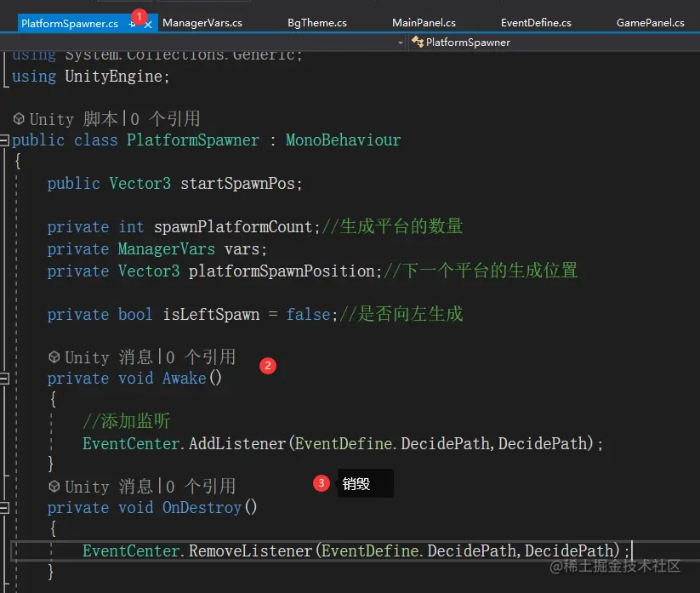Viewport: 700px width, 593px height.
Task: Click EventCenter on the RemoveListener line
Action: pyautogui.click(x=131, y=551)
